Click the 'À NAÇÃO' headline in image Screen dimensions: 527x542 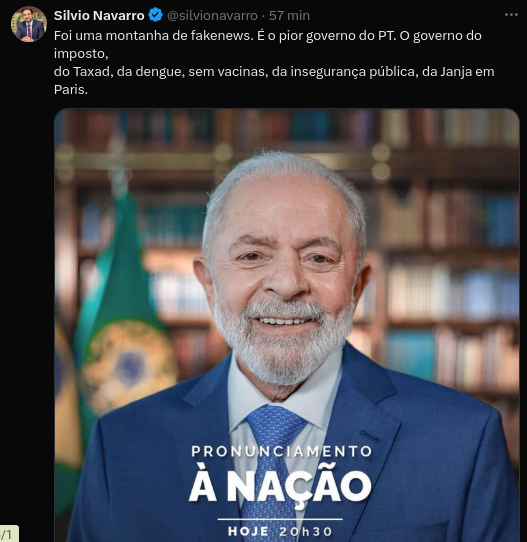(280, 485)
